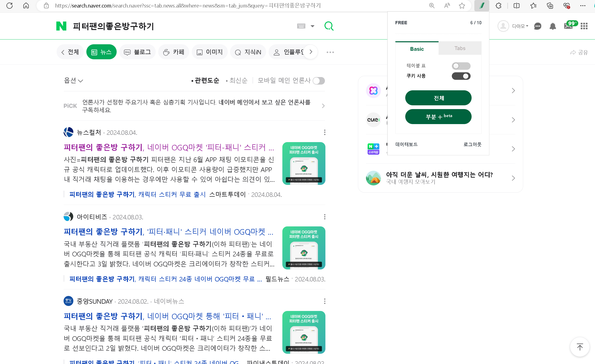Open the notifications bell icon
Screen dimensions: 595x364
click(x=553, y=26)
